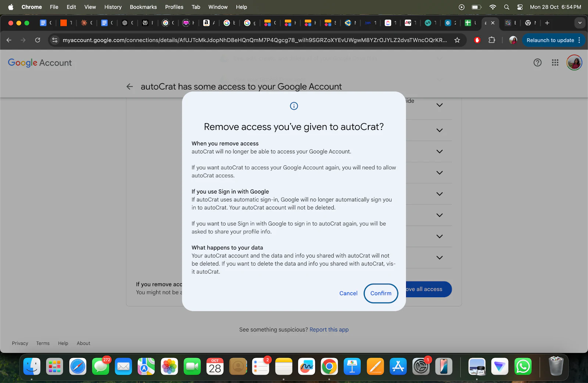Click the red ad blocker extension icon

tap(477, 40)
